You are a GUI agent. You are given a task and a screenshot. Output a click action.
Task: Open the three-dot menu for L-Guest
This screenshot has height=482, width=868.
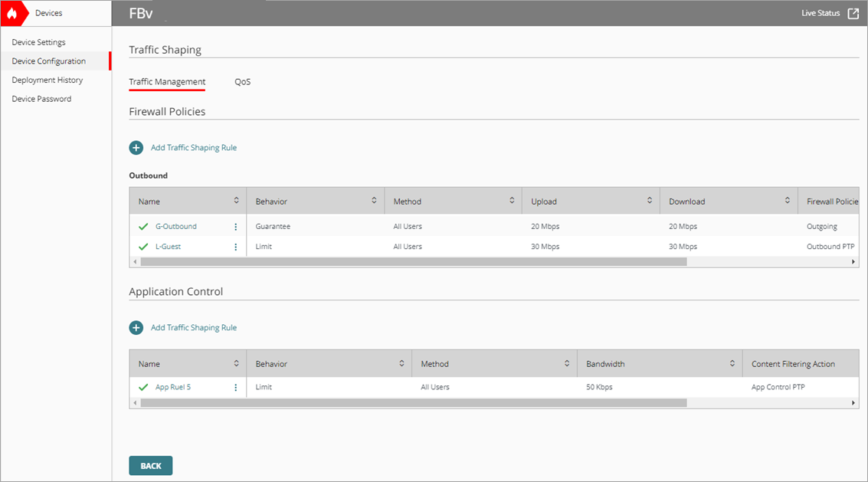[235, 246]
